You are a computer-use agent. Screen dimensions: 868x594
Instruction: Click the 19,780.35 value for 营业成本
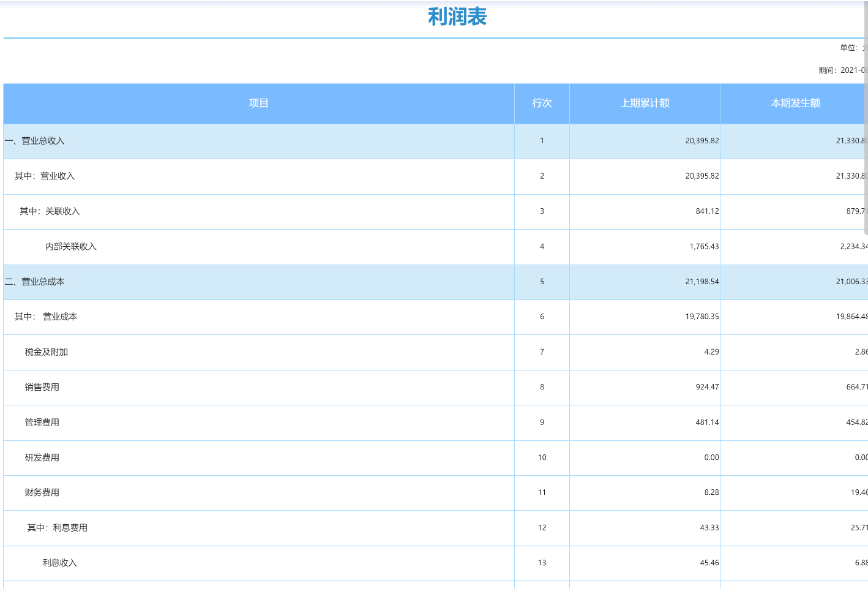click(702, 317)
